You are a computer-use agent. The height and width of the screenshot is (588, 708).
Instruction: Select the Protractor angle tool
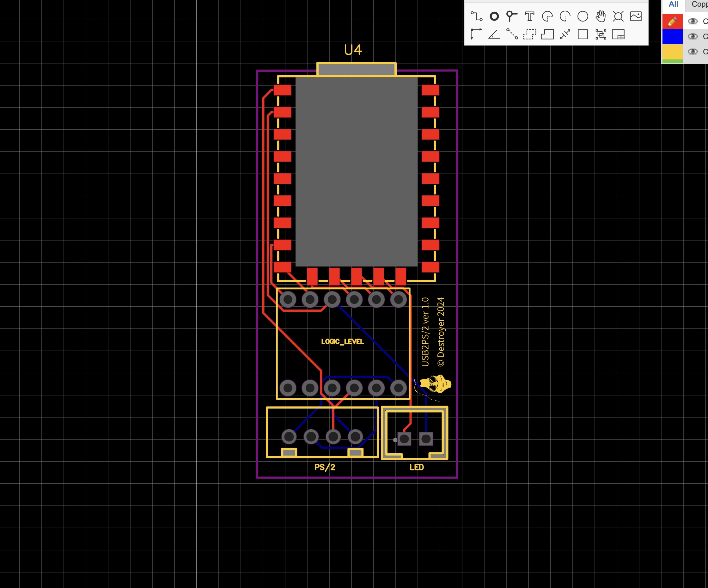(494, 34)
